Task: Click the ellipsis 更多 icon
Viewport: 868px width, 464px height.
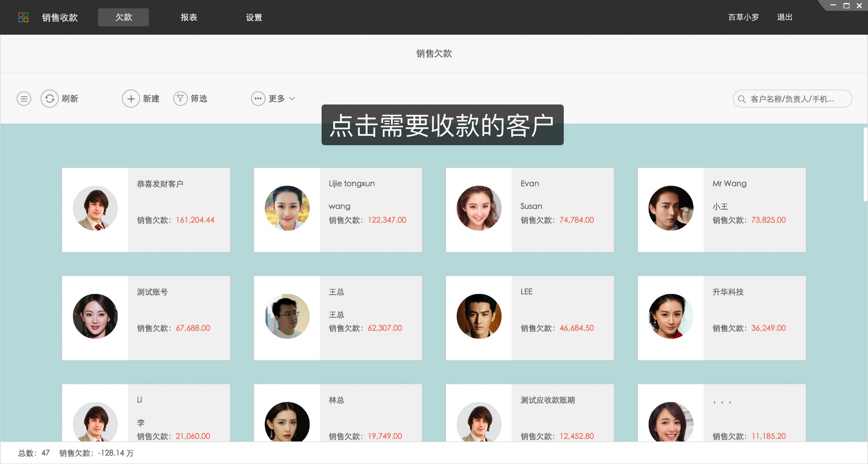Action: tap(258, 98)
